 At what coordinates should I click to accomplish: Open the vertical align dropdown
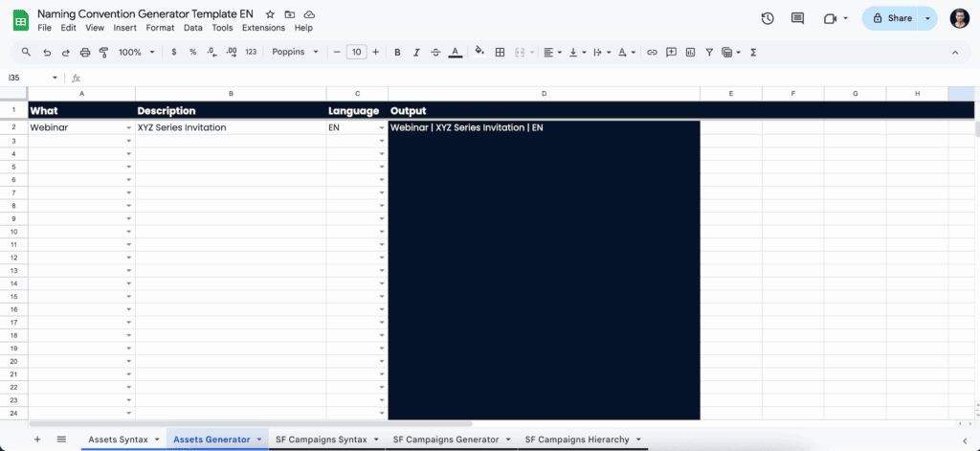pos(577,53)
